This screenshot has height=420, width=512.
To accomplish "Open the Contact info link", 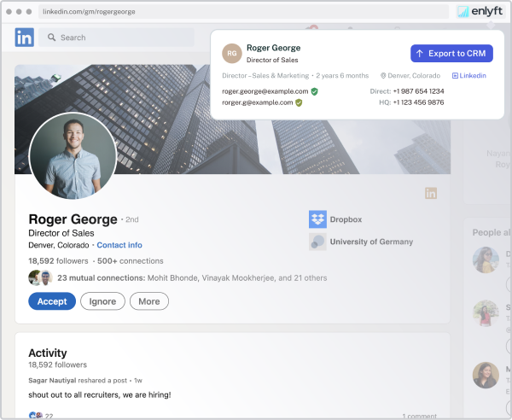I will coord(119,245).
